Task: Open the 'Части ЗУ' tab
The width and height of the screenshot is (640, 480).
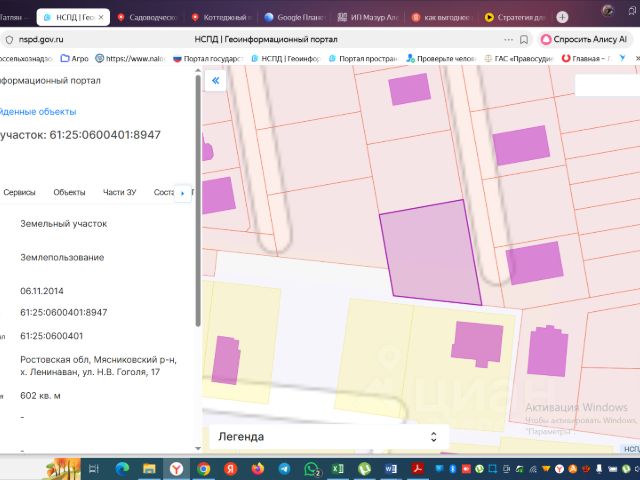Action: click(120, 192)
